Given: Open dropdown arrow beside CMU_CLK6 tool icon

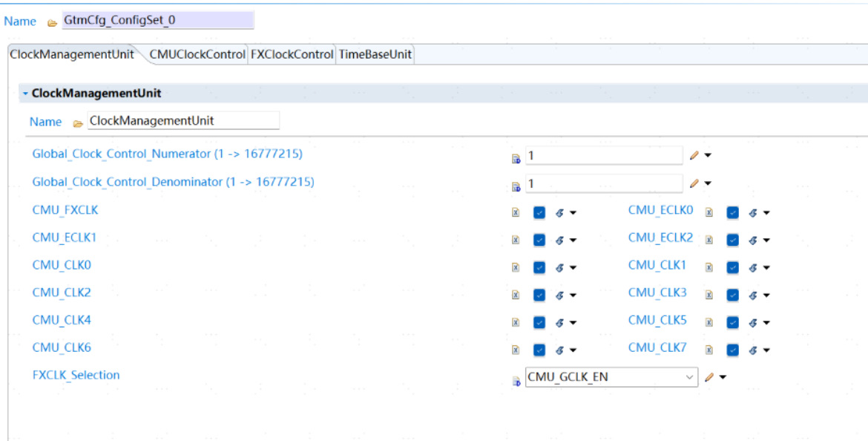Looking at the screenshot, I should (x=573, y=350).
